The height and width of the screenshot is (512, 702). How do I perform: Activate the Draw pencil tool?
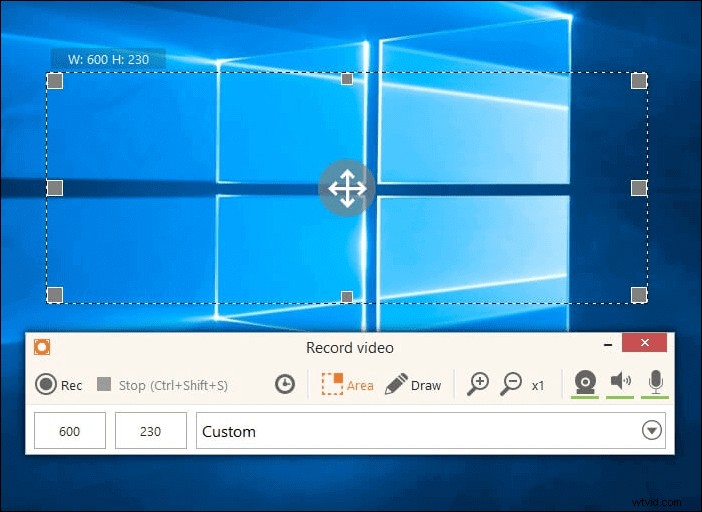point(413,384)
